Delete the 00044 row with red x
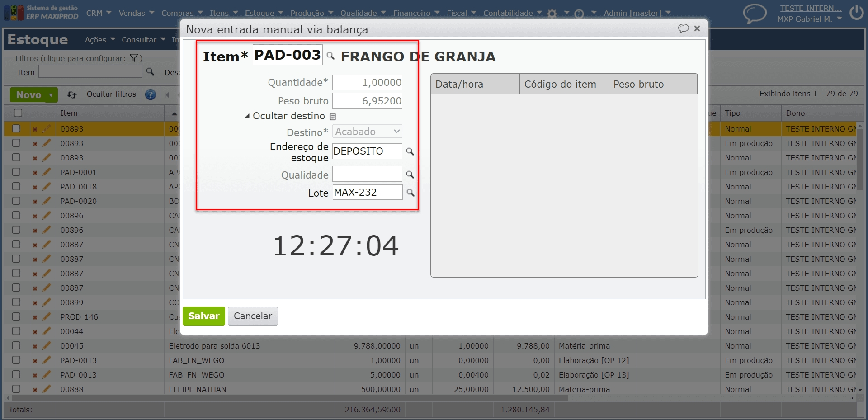 coord(35,332)
